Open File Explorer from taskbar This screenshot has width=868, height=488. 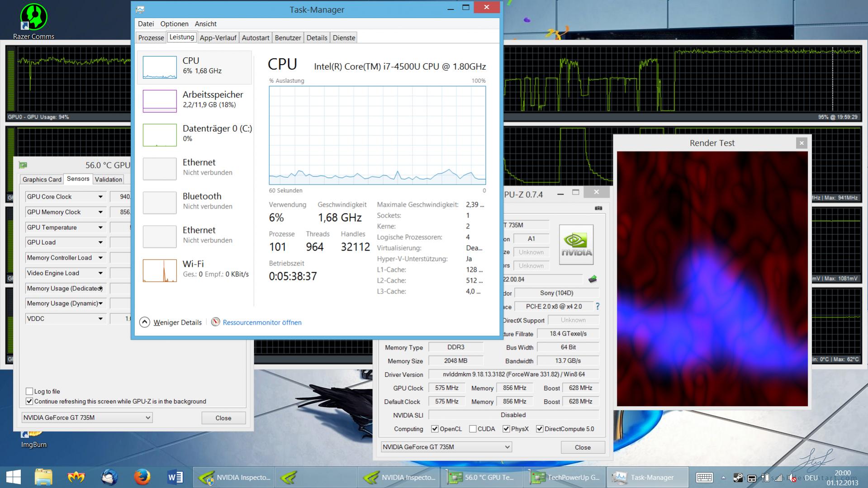pos(43,477)
